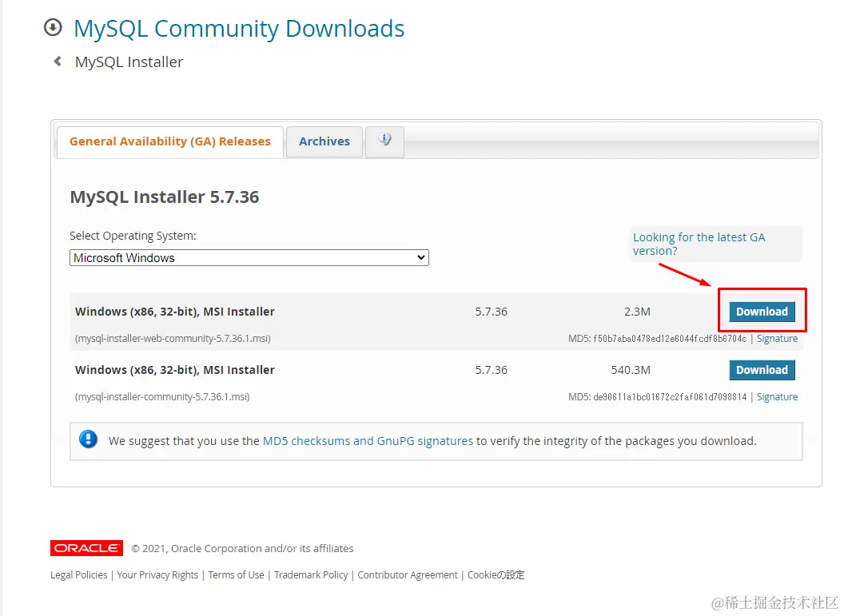Open MD5 checksums and GnuPG signatures link
This screenshot has height=616, width=844.
(368, 440)
